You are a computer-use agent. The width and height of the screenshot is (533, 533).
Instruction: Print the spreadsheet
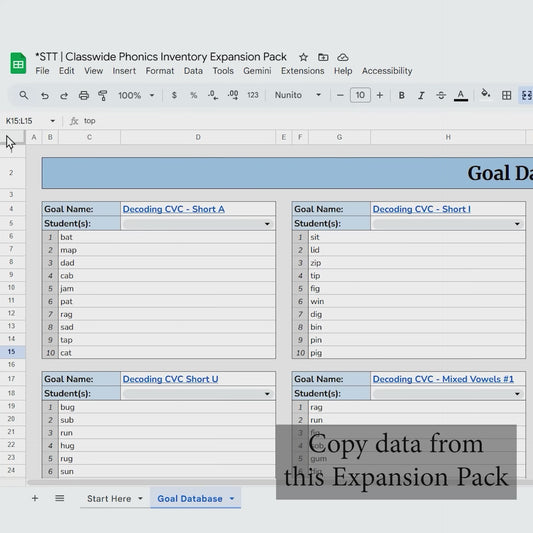point(84,95)
